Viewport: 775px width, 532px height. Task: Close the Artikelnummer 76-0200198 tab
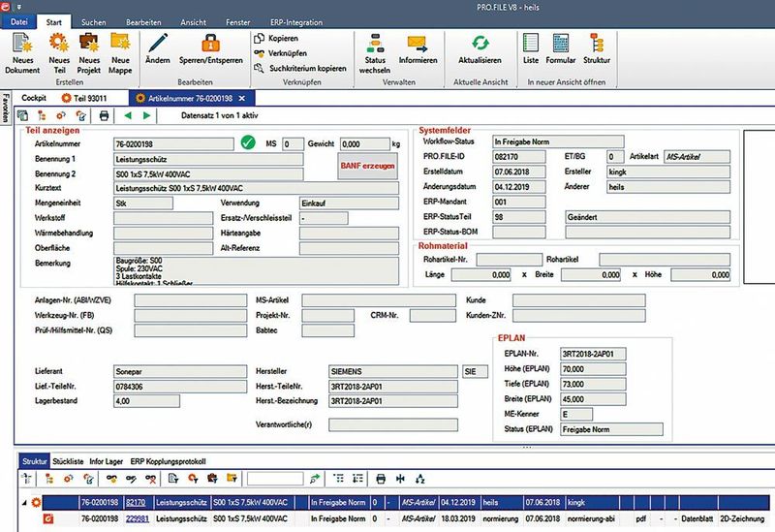coord(241,99)
